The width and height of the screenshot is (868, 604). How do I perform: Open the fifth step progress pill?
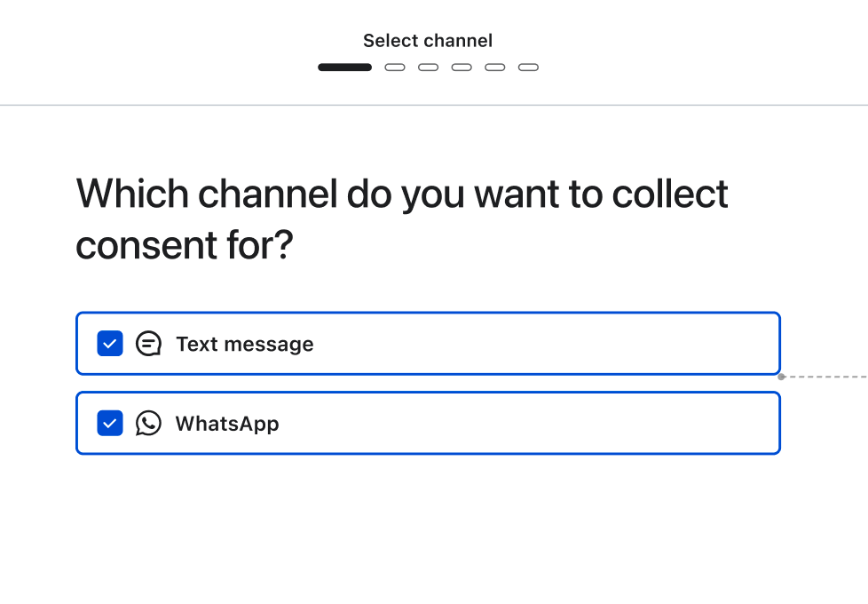click(495, 68)
